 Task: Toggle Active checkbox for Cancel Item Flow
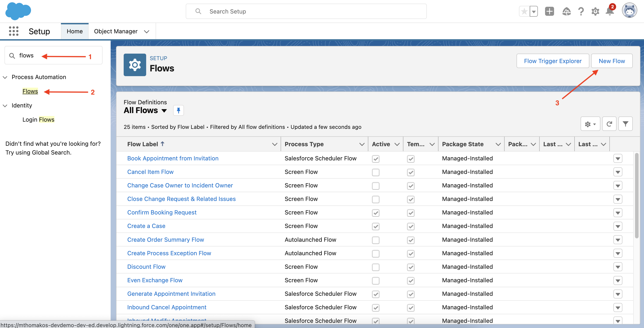(376, 172)
